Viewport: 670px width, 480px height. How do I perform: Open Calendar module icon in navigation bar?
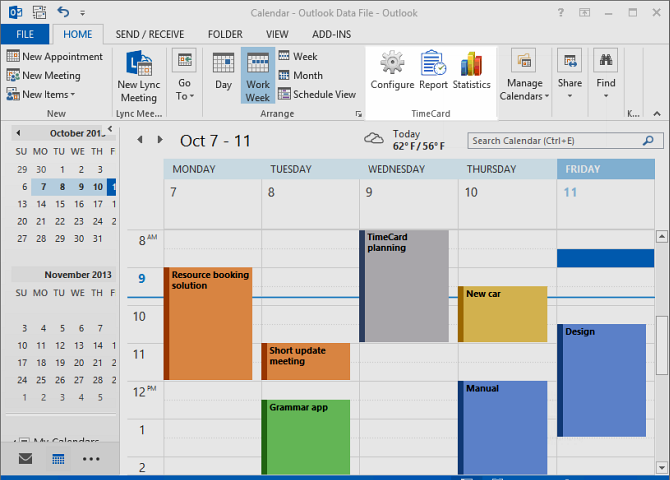point(58,459)
